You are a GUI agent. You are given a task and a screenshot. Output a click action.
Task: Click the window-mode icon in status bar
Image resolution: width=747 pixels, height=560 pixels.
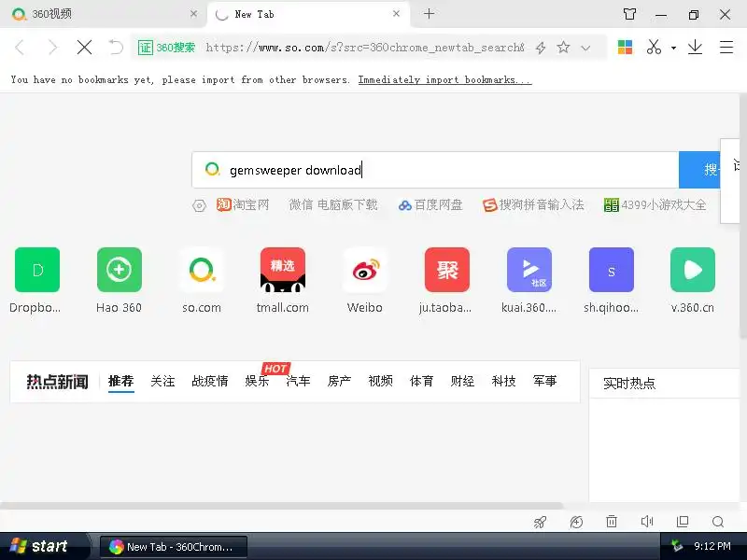tap(683, 522)
